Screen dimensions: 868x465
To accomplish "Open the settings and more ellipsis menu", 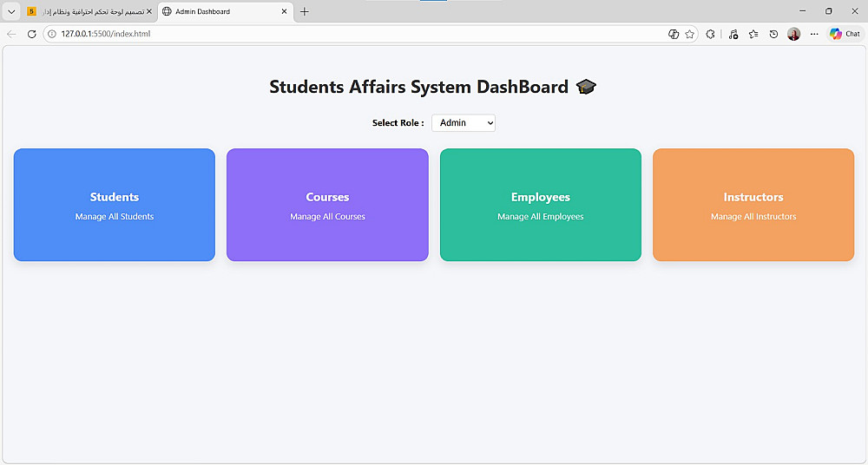I will tap(814, 34).
